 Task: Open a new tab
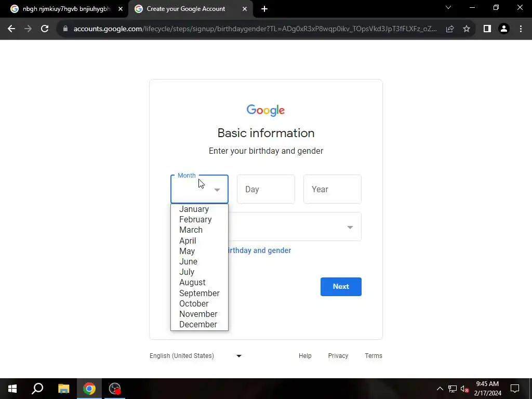pyautogui.click(x=264, y=9)
